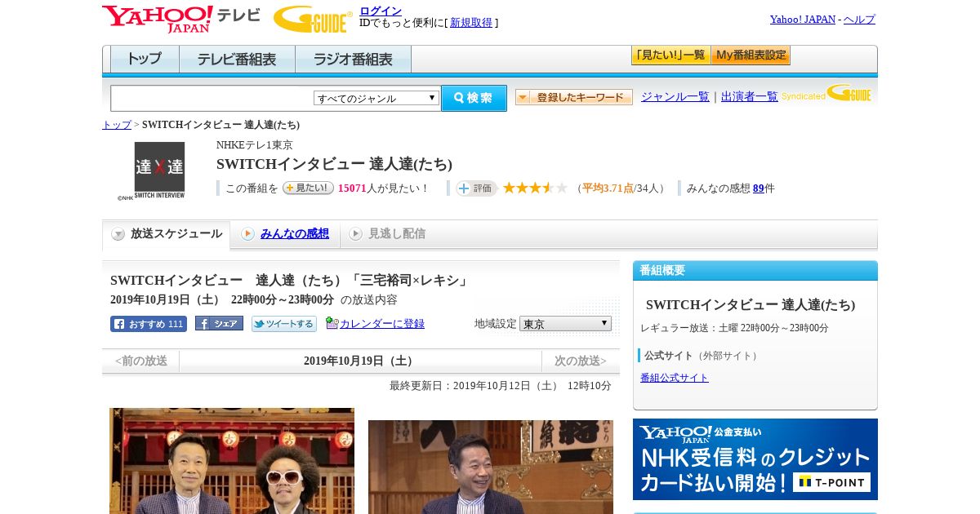Screen dimensions: 980x514
Task: Open the right program photo thumbnail
Action: pos(491,467)
